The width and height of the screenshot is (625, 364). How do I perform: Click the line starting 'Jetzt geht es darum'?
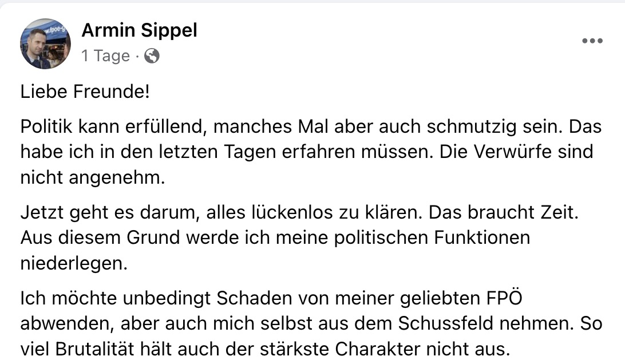pyautogui.click(x=299, y=212)
